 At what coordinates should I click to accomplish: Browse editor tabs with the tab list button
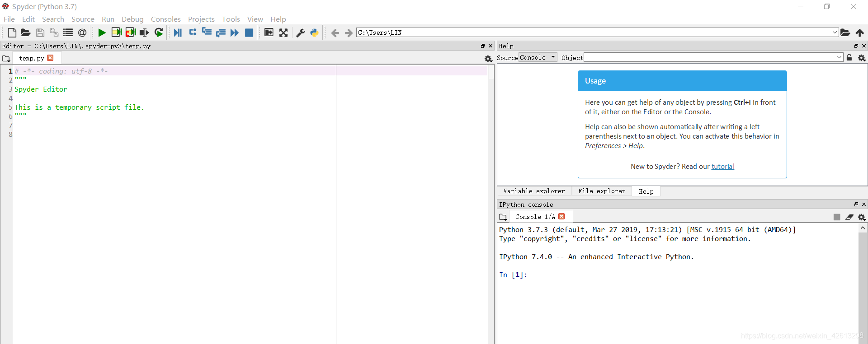pyautogui.click(x=6, y=58)
